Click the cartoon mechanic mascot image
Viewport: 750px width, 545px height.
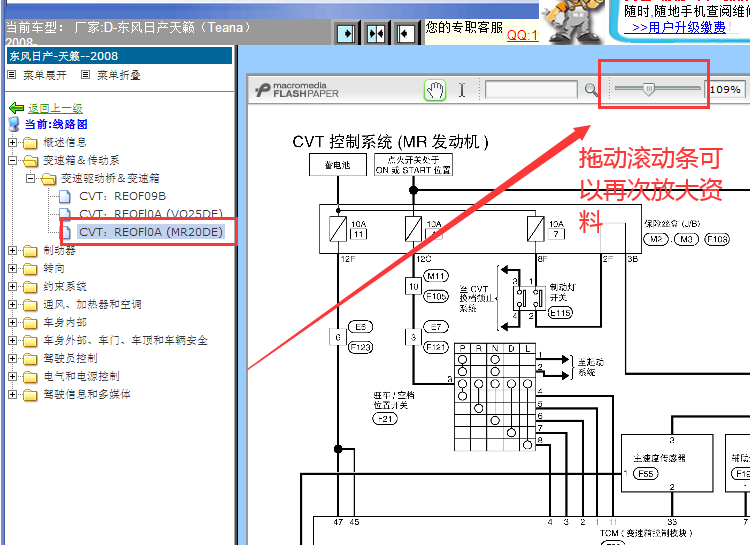[573, 22]
